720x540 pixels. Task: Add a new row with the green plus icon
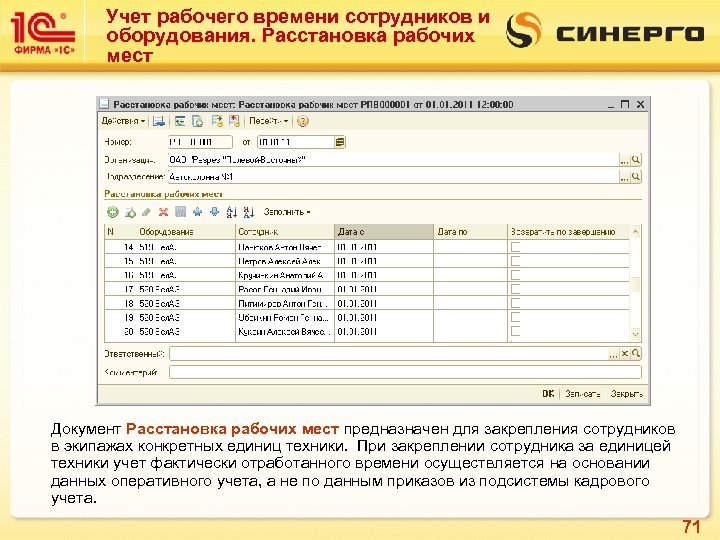pos(112,212)
